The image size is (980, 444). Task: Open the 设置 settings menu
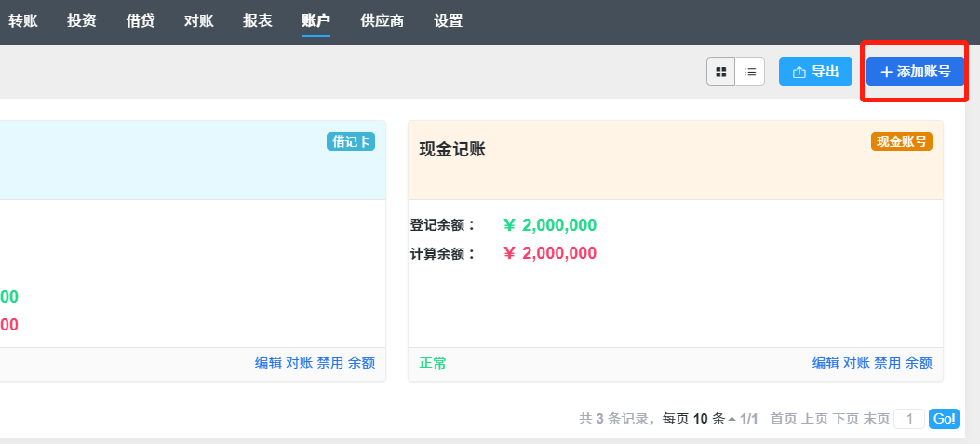coord(449,20)
